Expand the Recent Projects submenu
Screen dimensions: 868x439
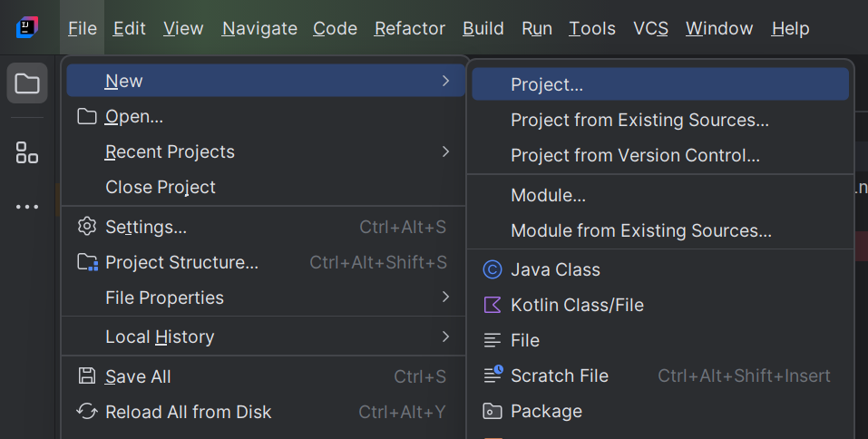pyautogui.click(x=170, y=151)
